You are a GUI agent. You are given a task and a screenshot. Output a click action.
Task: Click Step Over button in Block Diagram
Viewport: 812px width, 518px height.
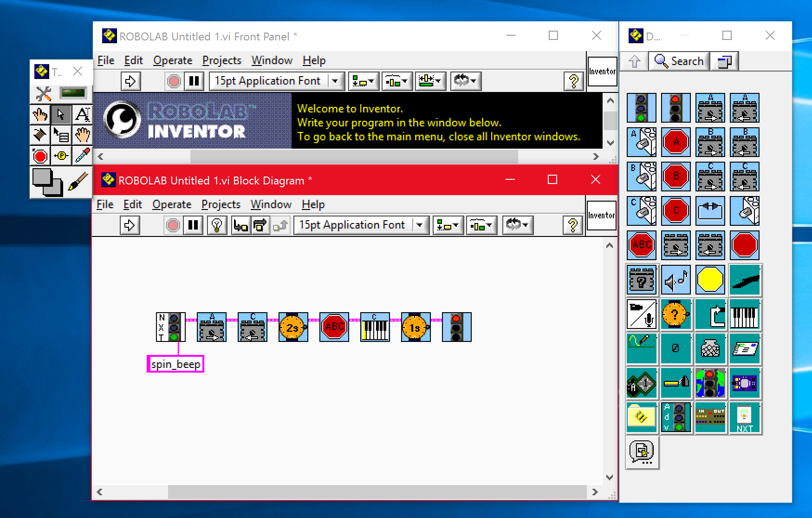click(x=260, y=225)
